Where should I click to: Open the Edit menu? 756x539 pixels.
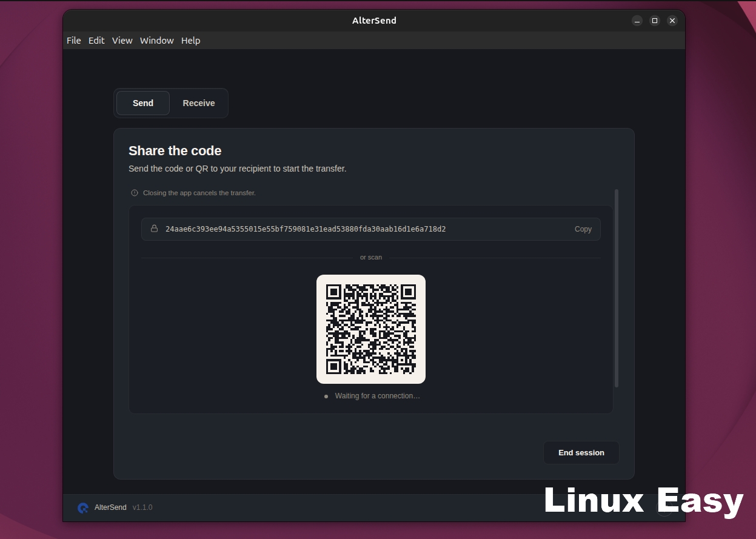tap(96, 41)
